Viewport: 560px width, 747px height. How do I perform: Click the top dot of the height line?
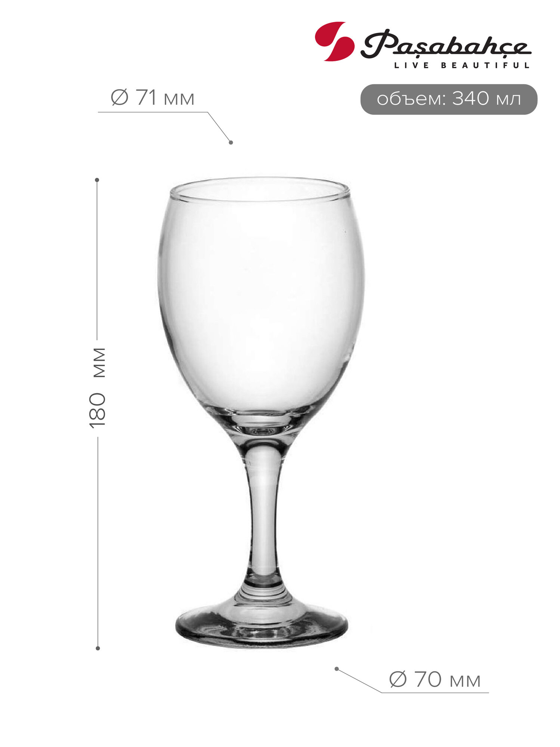[x=97, y=180]
